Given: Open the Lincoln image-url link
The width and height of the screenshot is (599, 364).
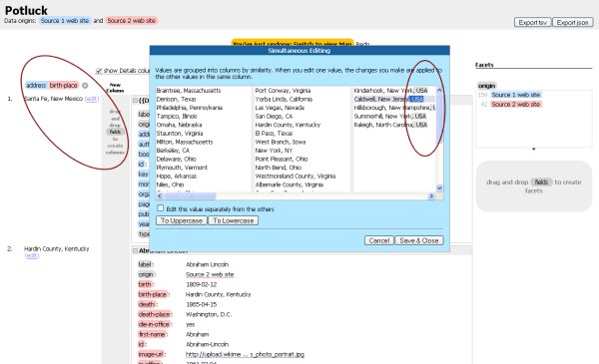Looking at the screenshot, I should point(245,354).
